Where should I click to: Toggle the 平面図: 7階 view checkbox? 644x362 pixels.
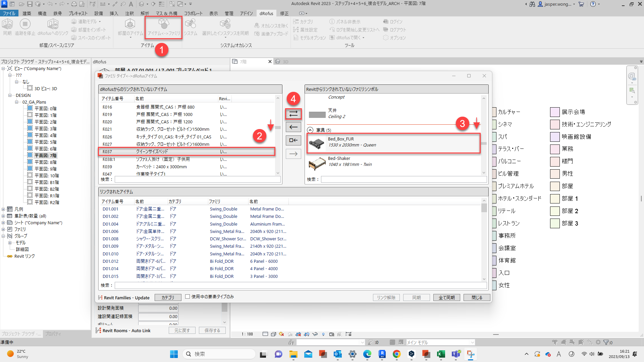coord(30,155)
